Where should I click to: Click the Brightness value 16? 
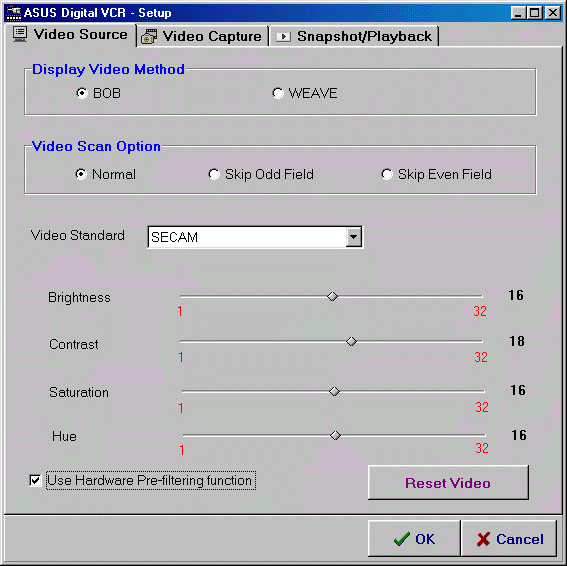[516, 295]
